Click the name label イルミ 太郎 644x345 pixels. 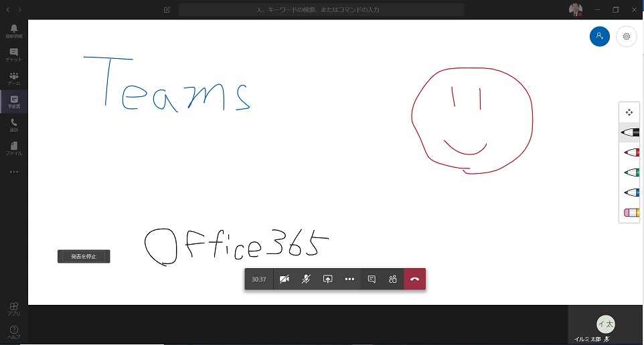[x=587, y=339]
